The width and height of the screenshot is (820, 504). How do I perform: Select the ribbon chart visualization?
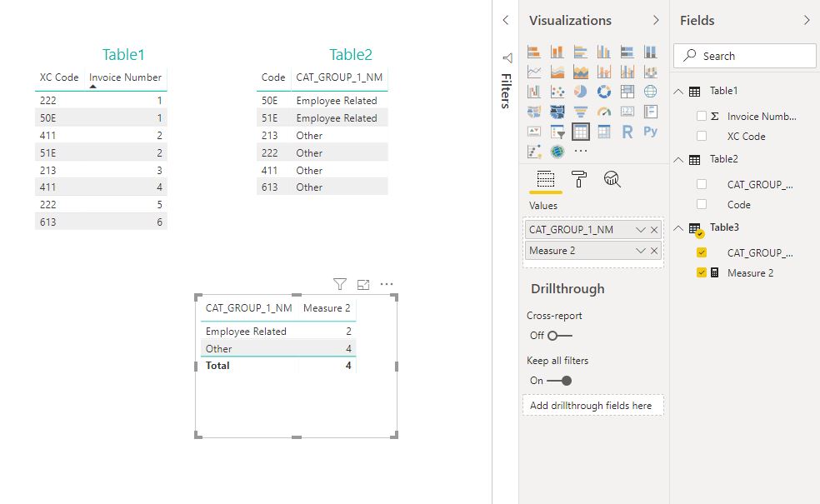pyautogui.click(x=651, y=72)
